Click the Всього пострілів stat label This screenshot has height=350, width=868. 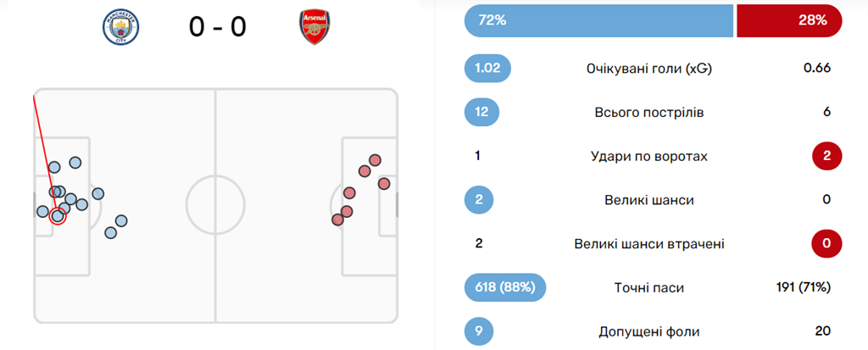tap(648, 113)
